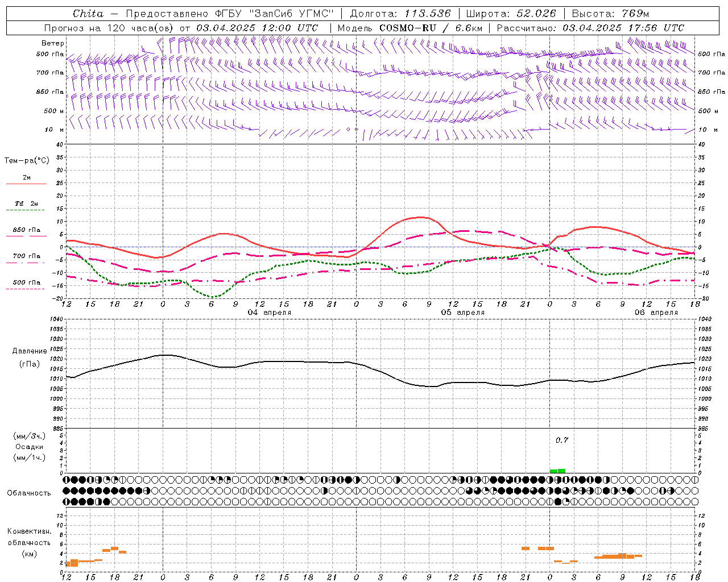Click the elevation label Высота: 769м

[x=610, y=14]
